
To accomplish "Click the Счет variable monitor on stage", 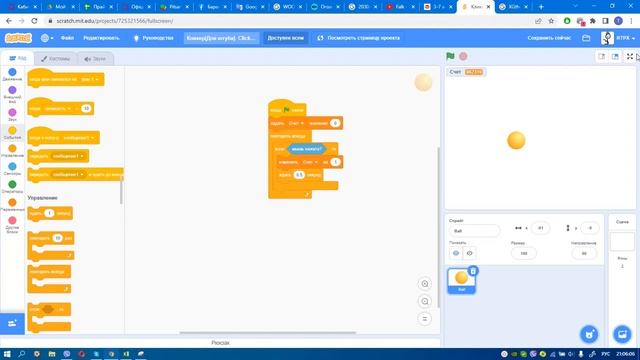I will (x=466, y=72).
